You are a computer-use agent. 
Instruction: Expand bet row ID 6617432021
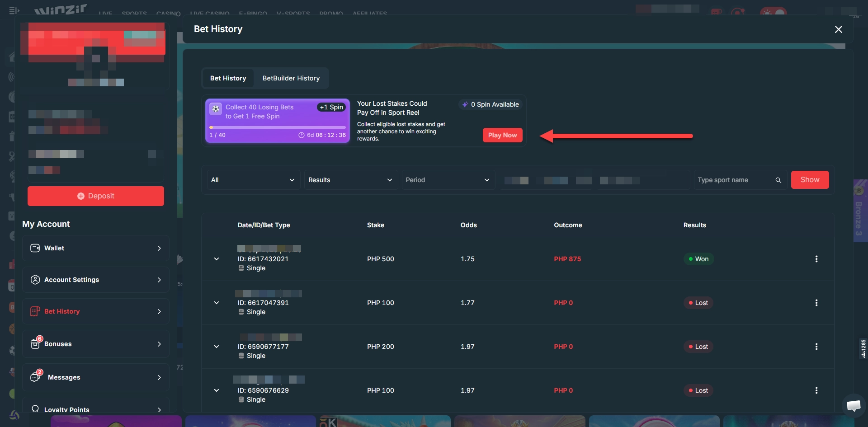(x=217, y=259)
